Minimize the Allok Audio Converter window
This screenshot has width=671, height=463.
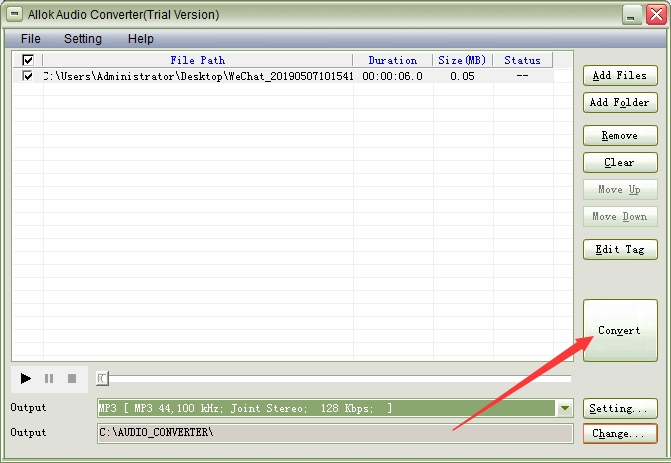[632, 15]
